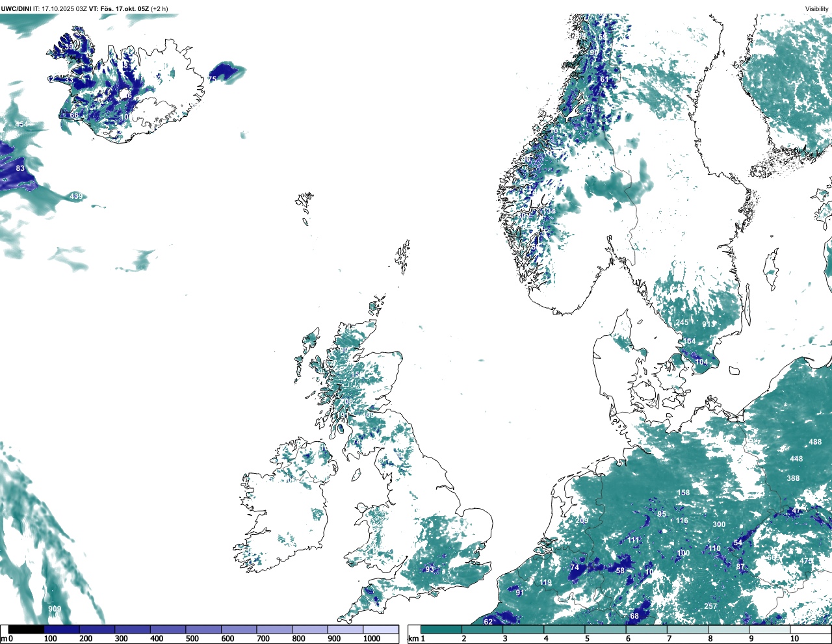This screenshot has width=832, height=644.
Task: Click the '74' value over Belgium
Action: pos(575,567)
